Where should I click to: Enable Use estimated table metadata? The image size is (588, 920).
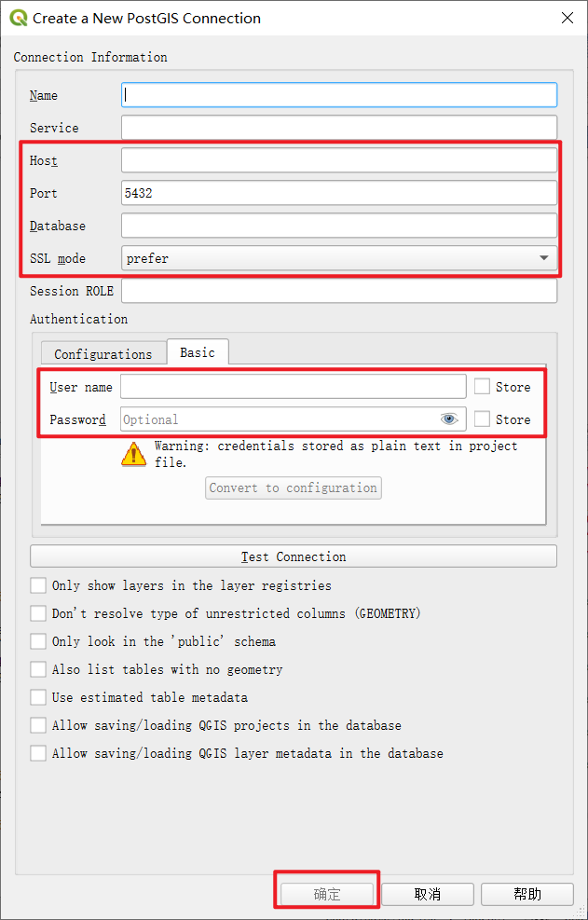[38, 697]
